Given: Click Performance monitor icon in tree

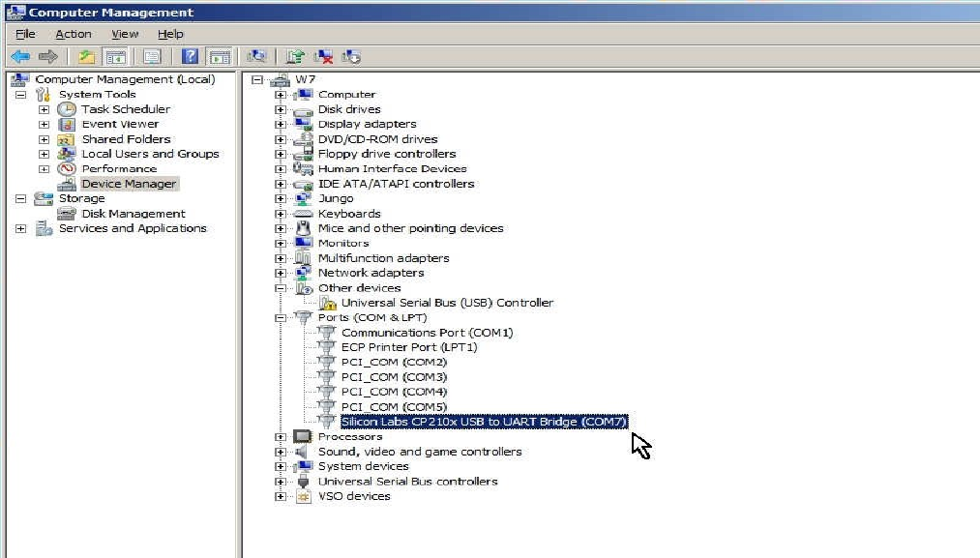Looking at the screenshot, I should click(x=66, y=168).
